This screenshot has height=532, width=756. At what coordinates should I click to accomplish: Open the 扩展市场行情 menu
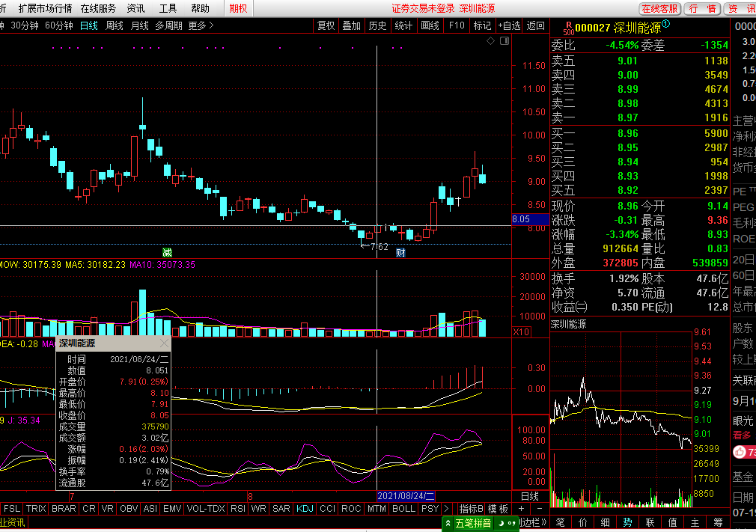pos(46,8)
